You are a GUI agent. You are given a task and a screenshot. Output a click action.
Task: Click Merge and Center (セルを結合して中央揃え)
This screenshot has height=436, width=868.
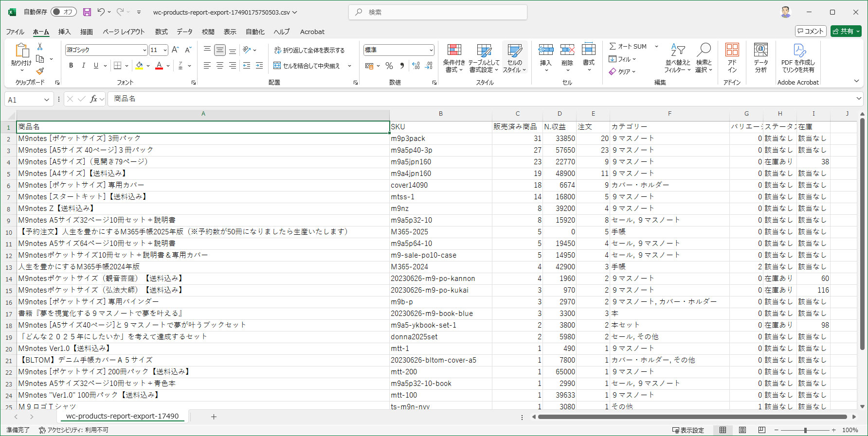(x=307, y=66)
